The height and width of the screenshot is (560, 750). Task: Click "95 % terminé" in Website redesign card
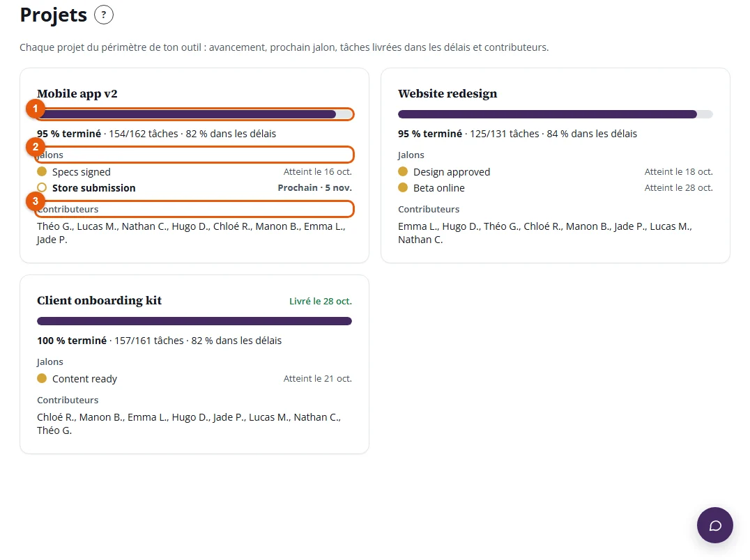pos(430,134)
